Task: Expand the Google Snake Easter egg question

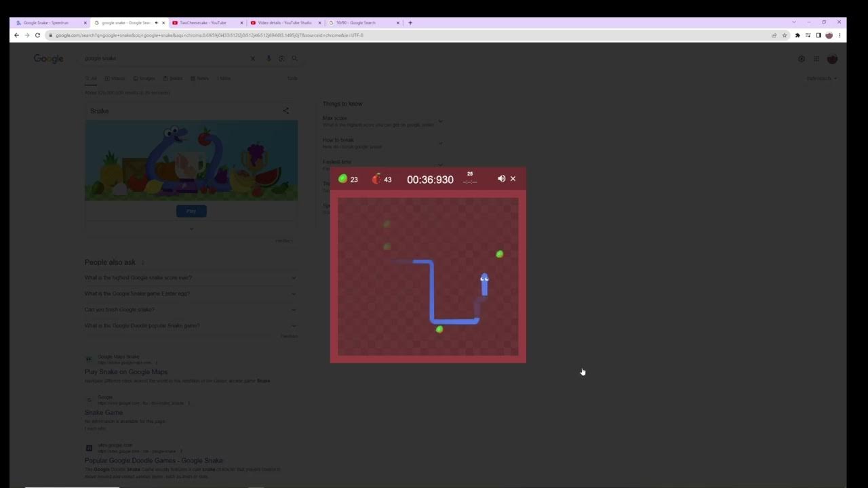Action: pos(191,294)
